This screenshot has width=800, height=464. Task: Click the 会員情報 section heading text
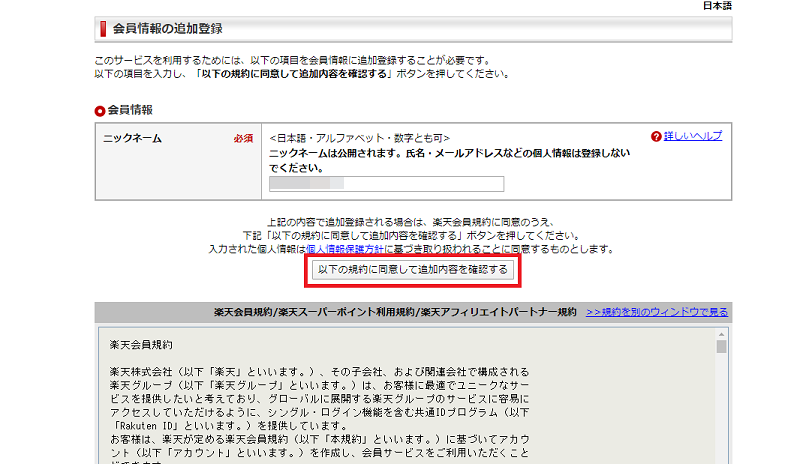130,110
